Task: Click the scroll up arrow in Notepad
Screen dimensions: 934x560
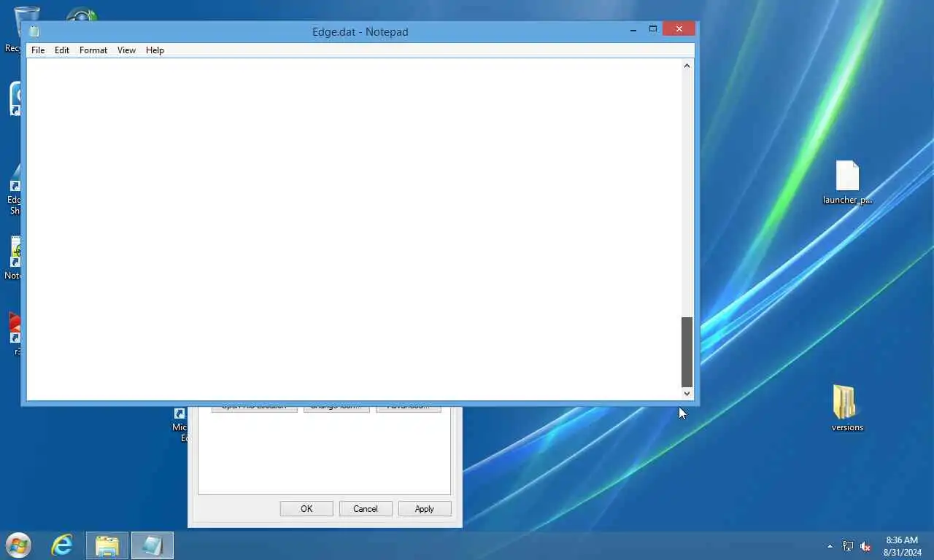Action: 687,66
